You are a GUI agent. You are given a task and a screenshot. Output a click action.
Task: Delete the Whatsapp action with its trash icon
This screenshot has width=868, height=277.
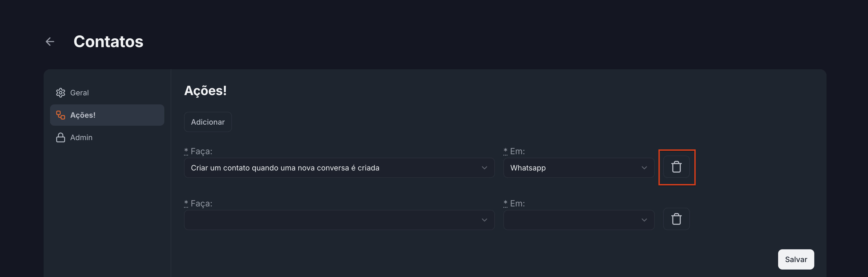676,167
